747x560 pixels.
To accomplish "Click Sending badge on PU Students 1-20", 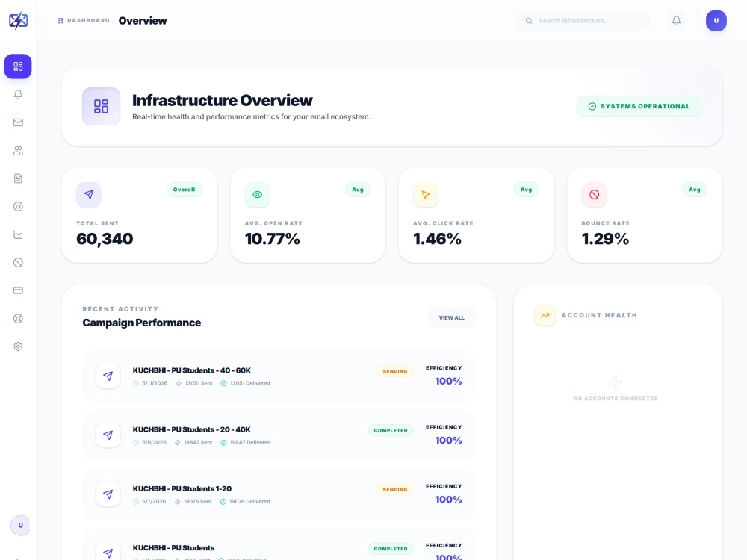I will click(395, 490).
